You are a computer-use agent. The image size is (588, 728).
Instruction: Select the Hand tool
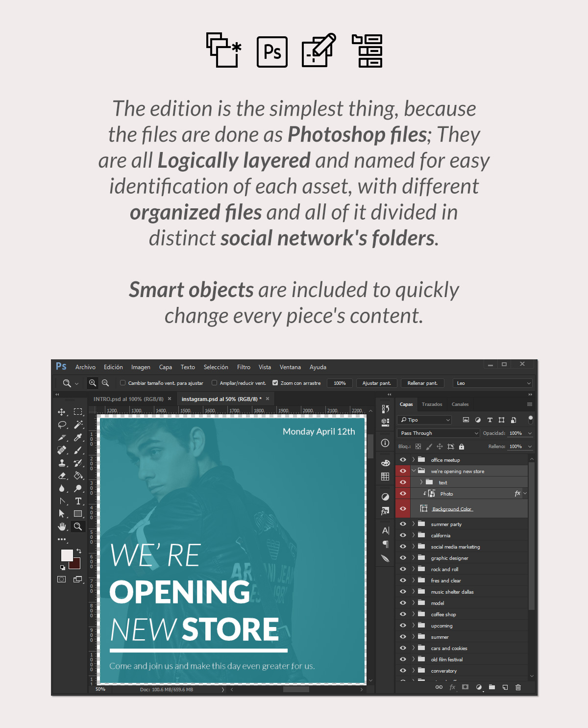[x=62, y=527]
